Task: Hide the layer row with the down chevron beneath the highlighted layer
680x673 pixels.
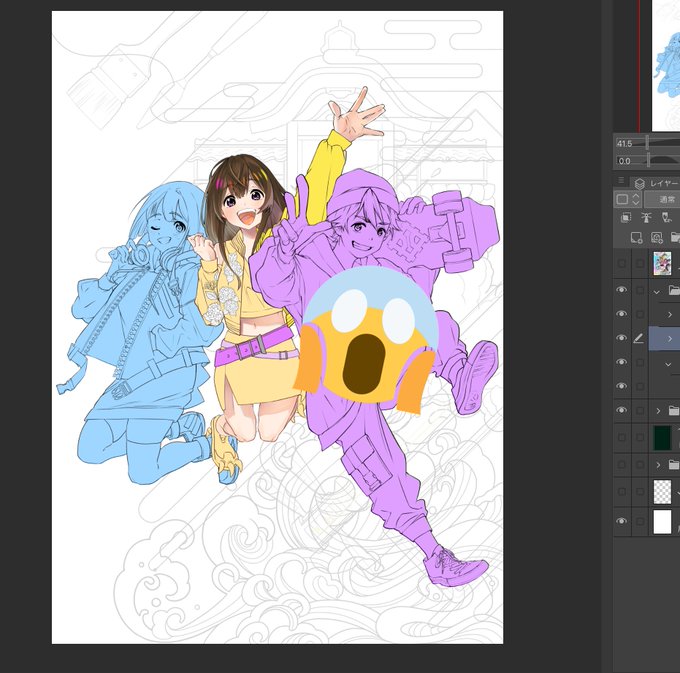Action: 621,362
